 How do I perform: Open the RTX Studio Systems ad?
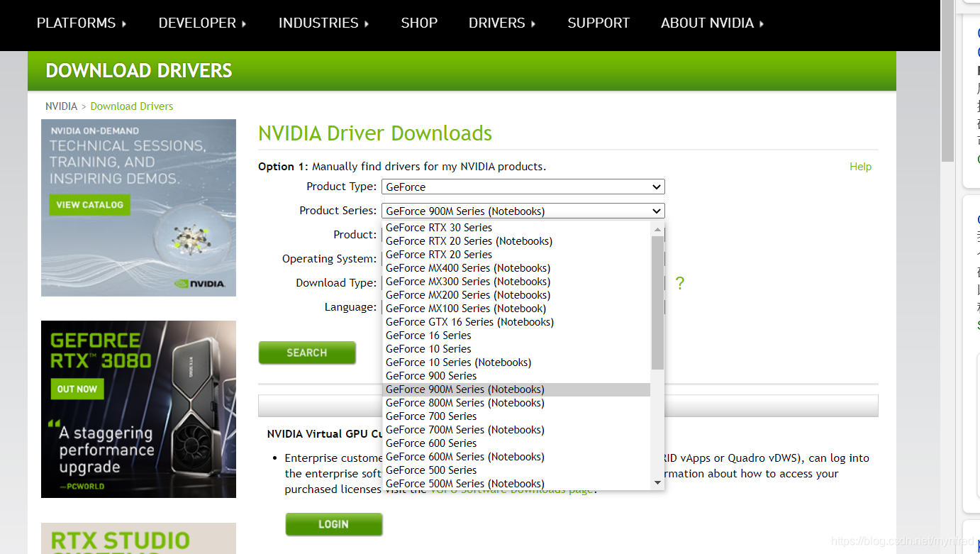(x=138, y=538)
